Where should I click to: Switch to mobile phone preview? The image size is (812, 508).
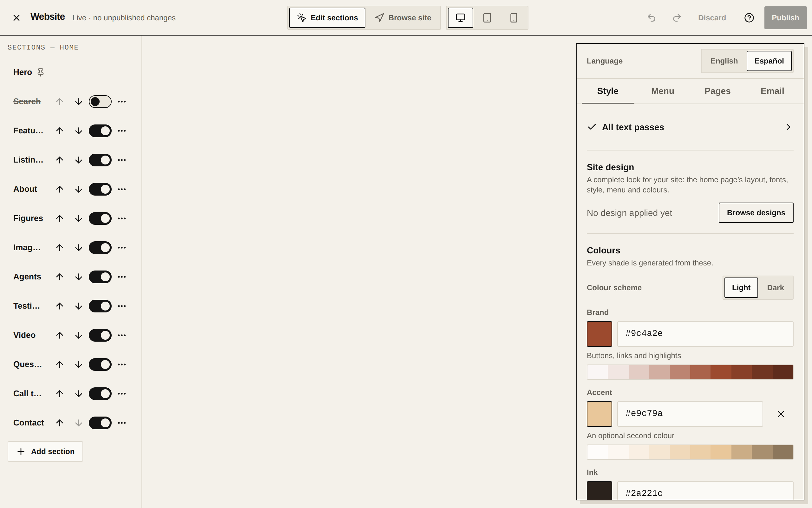coord(514,18)
